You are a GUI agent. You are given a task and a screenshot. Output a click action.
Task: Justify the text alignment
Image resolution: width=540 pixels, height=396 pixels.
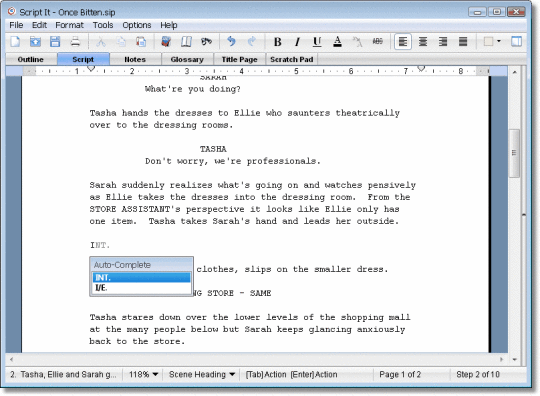click(x=463, y=42)
